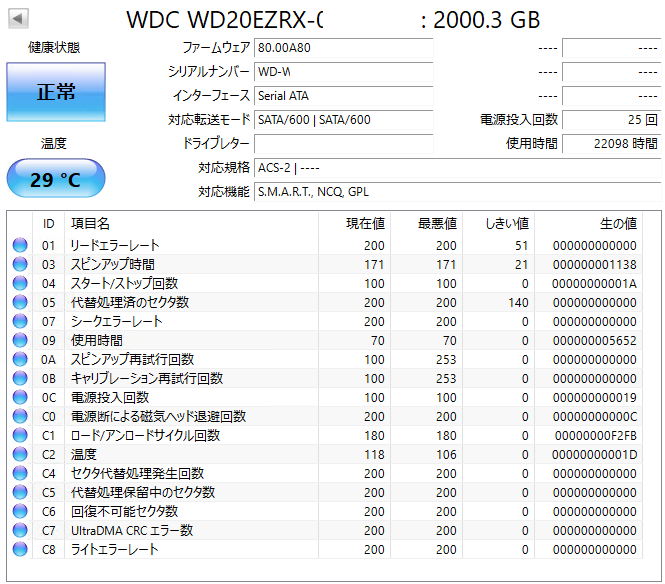Click raw value 000000001138
Viewport: 665px width, 584px height.
(x=595, y=265)
